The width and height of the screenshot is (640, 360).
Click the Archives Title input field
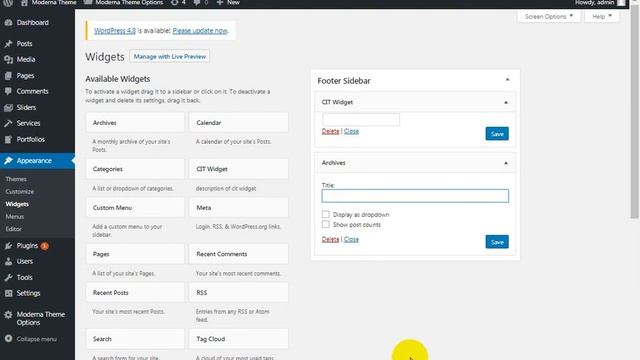pos(415,196)
